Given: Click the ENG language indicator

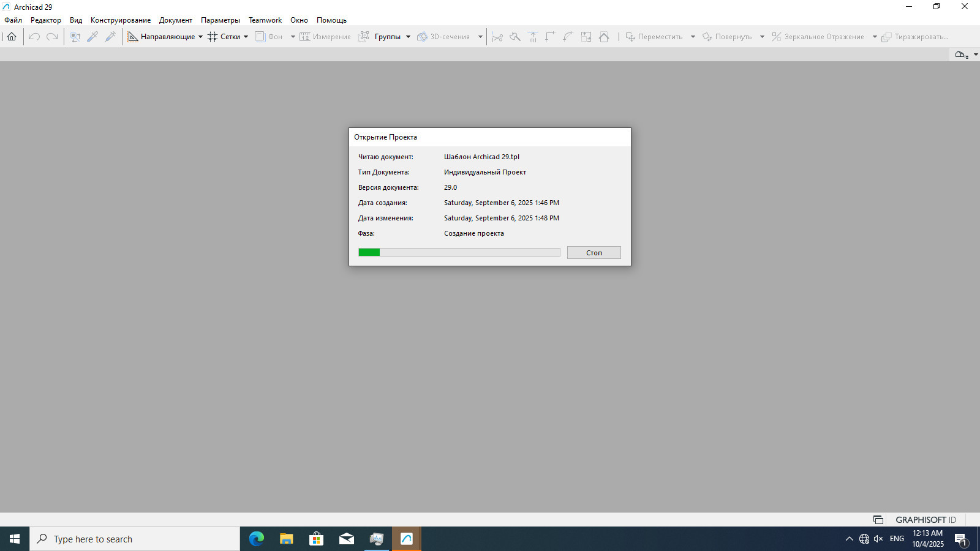Looking at the screenshot, I should 897,539.
